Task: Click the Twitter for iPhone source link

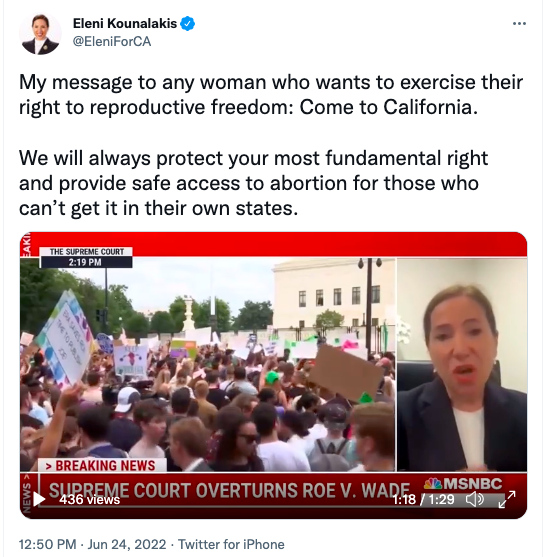Action: click(x=231, y=544)
